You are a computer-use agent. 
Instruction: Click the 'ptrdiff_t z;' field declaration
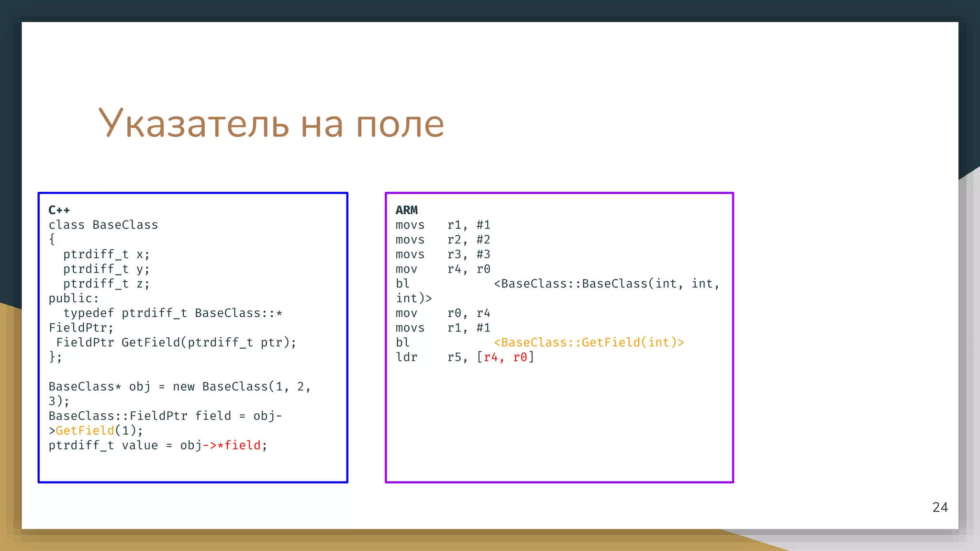[107, 284]
